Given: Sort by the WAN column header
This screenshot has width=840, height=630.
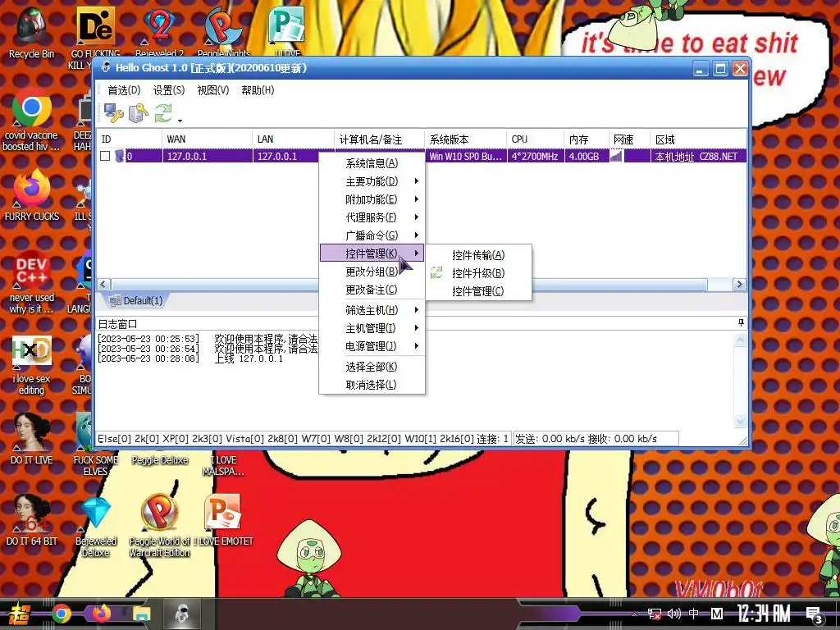Looking at the screenshot, I should tap(207, 139).
